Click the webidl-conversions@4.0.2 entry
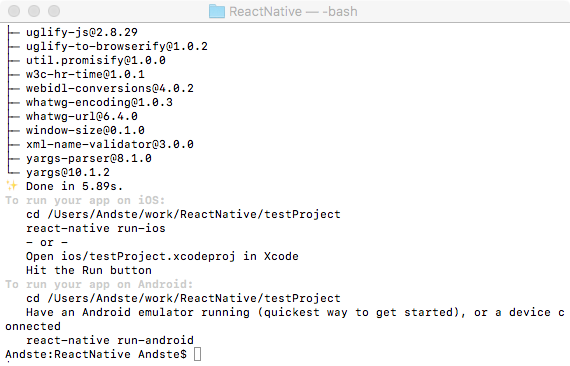570x366 pixels. (110, 88)
